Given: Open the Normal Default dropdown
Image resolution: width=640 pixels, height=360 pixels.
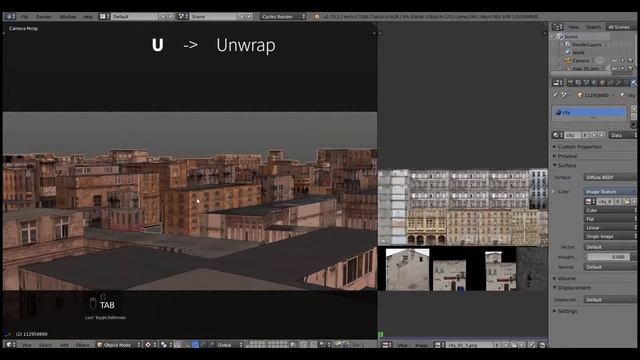Looking at the screenshot, I should [610, 267].
